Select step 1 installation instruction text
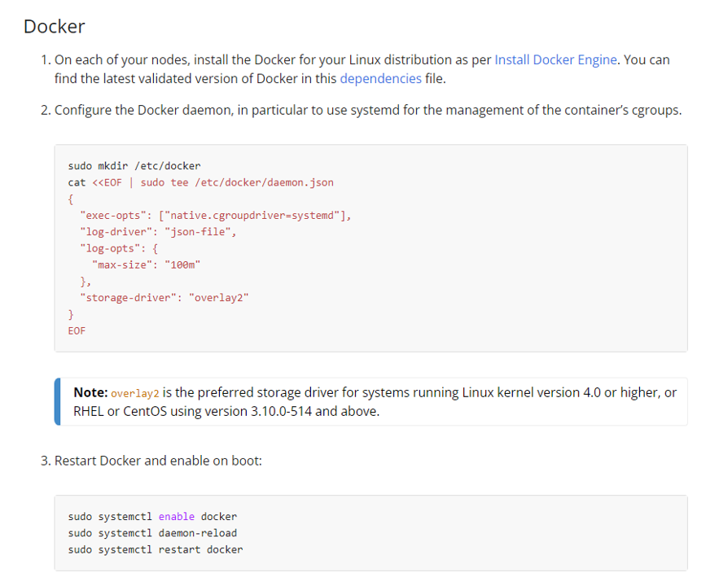The image size is (728, 586). point(244,59)
